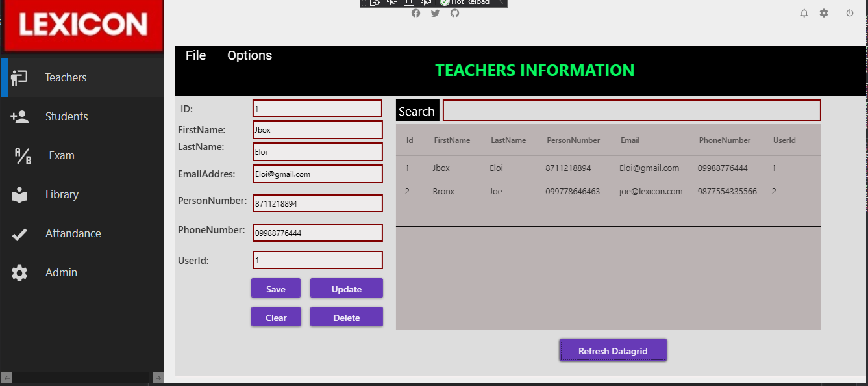Image resolution: width=868 pixels, height=386 pixels.
Task: Enable Select Element in the debug toolbar
Action: pos(391,3)
